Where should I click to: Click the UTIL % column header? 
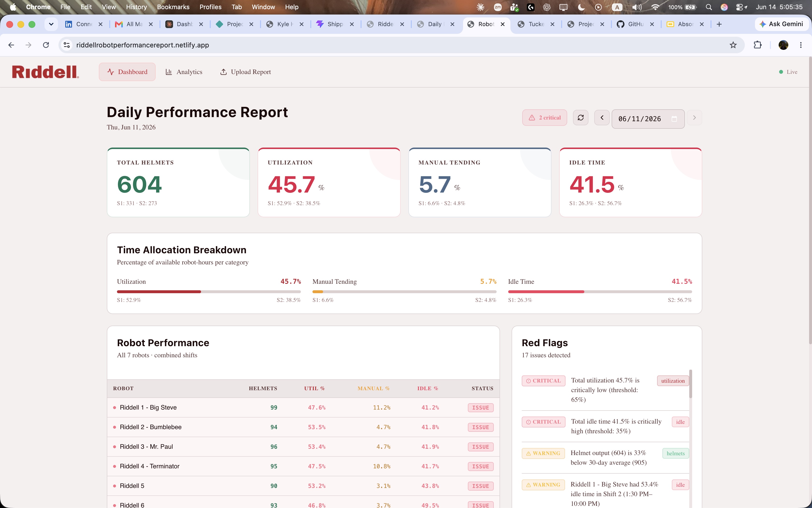pyautogui.click(x=314, y=388)
